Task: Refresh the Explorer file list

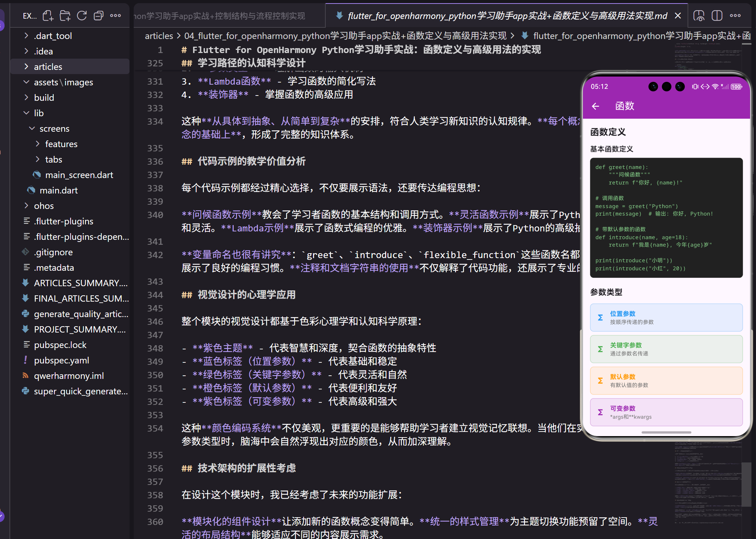Action: (x=82, y=15)
